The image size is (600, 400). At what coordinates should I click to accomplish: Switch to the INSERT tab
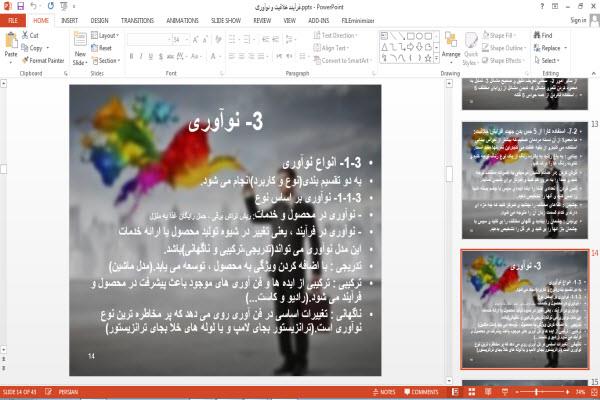coord(69,20)
